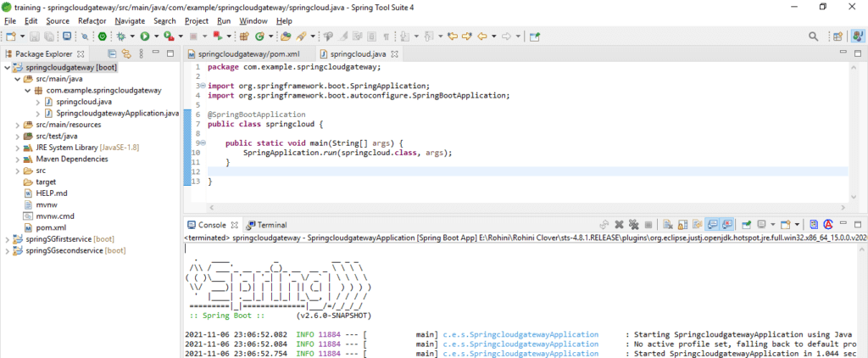Expand the springSGfirstservice project

tap(7, 239)
